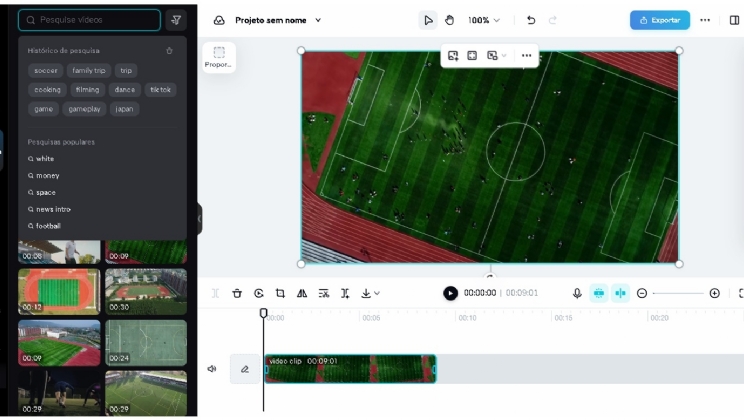The height and width of the screenshot is (420, 744).
Task: Click the add image icon in floating toolbar
Action: point(453,56)
